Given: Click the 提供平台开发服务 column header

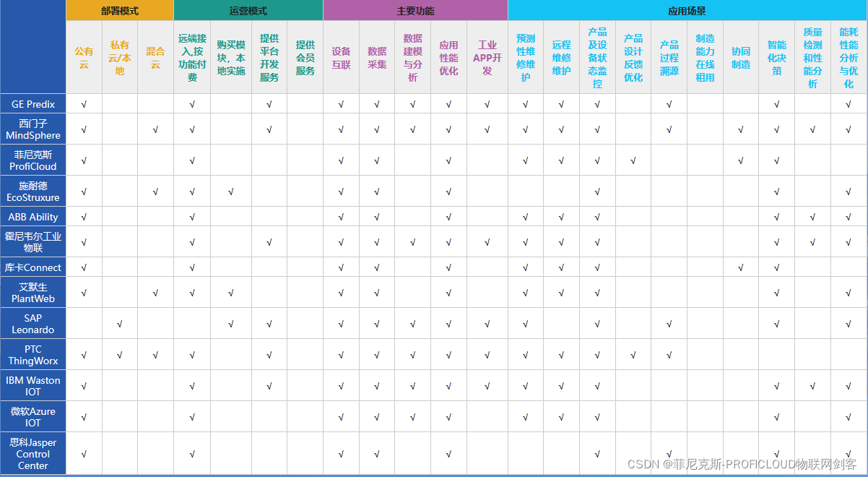Looking at the screenshot, I should [269, 58].
